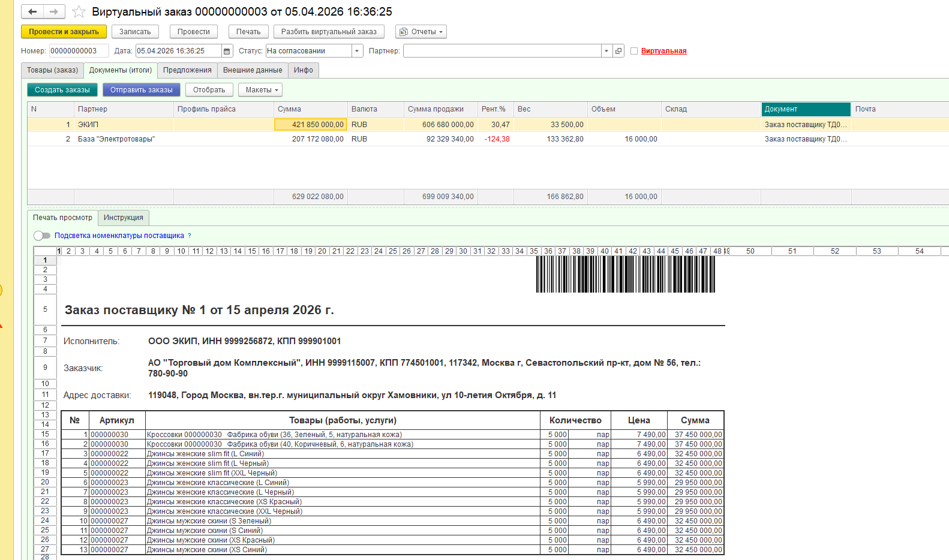Screen dimensions: 949x560
Task: Click the barcode image in print preview
Action: click(625, 275)
